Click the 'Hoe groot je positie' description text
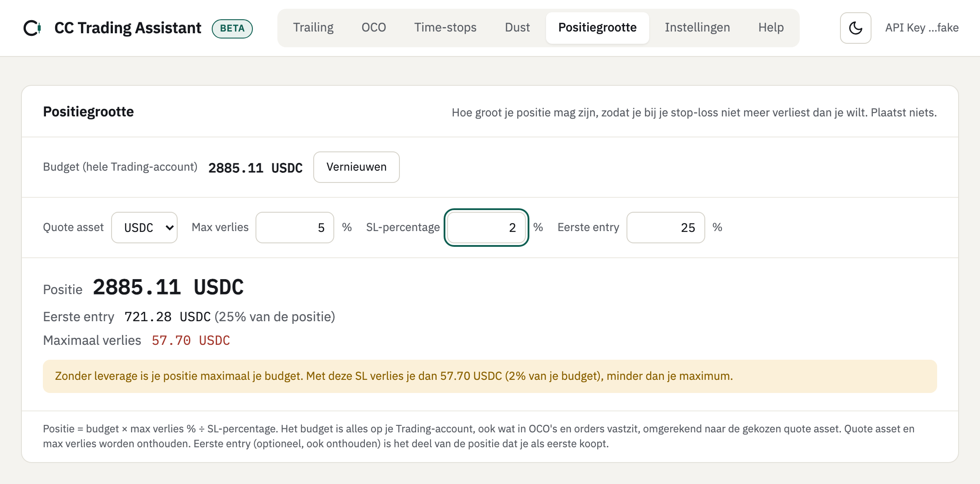This screenshot has width=980, height=484. (694, 112)
